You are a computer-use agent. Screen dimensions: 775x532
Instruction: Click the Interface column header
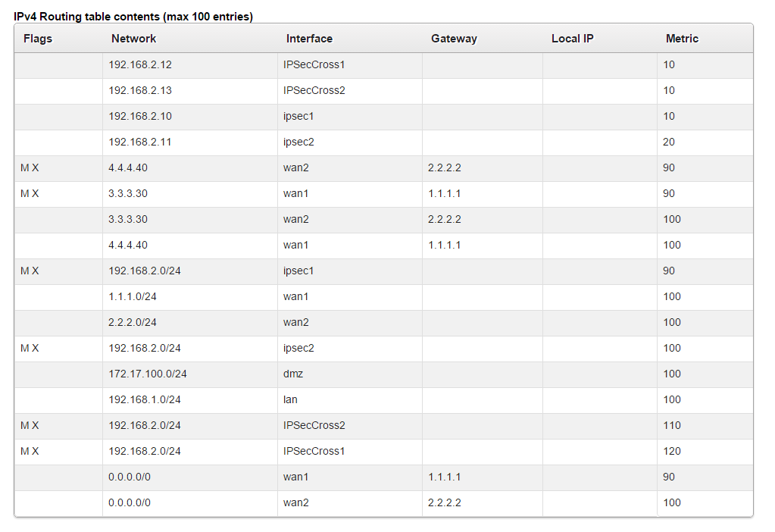tap(309, 39)
